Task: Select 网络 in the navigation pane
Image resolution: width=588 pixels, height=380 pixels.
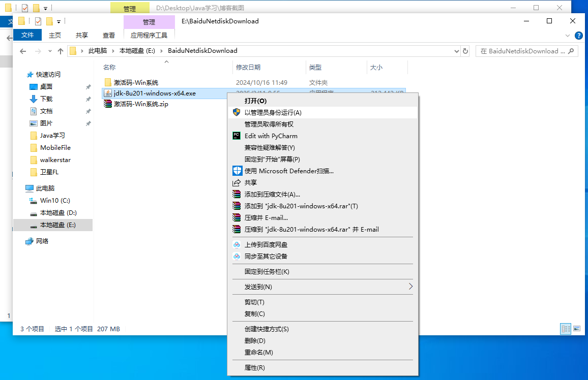Action: click(x=42, y=241)
